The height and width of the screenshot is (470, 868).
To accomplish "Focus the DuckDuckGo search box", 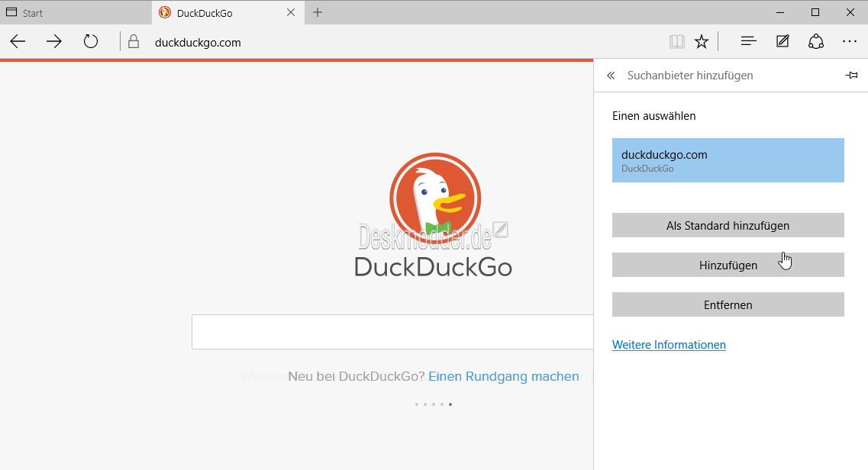I will [x=392, y=332].
